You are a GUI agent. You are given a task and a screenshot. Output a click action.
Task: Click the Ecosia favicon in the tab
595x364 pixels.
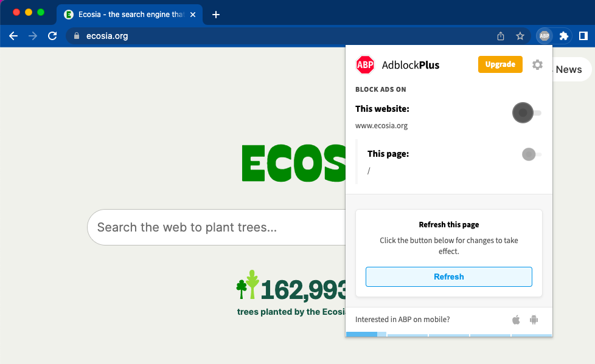(x=69, y=15)
